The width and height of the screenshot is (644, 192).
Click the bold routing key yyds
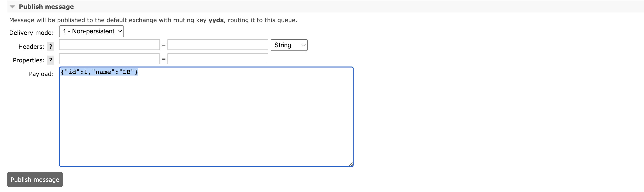pyautogui.click(x=216, y=20)
